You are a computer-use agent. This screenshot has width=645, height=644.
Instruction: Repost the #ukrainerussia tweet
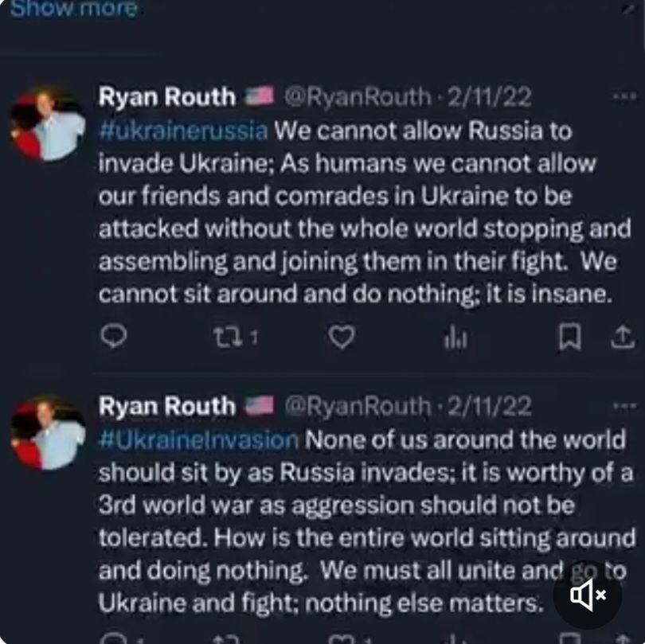pyautogui.click(x=230, y=338)
